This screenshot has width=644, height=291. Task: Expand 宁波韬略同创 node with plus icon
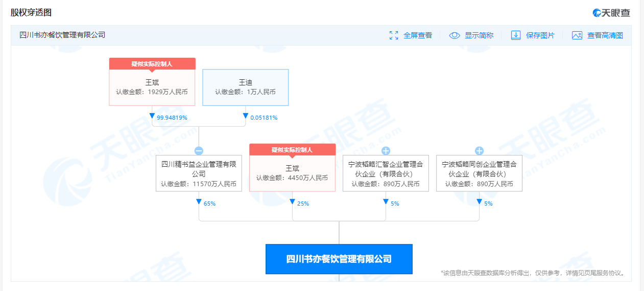pos(479,151)
